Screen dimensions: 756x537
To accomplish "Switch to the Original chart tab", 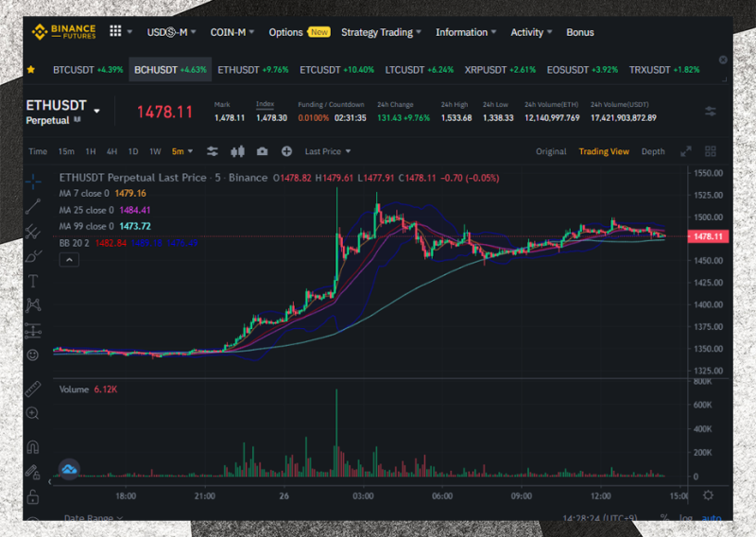I will point(551,151).
